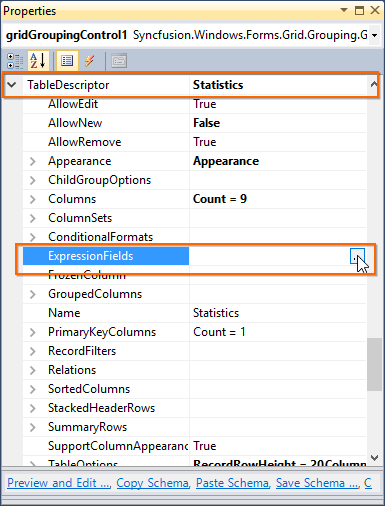The image size is (389, 506).
Task: Expand the ColumnSets property
Action: (x=33, y=218)
